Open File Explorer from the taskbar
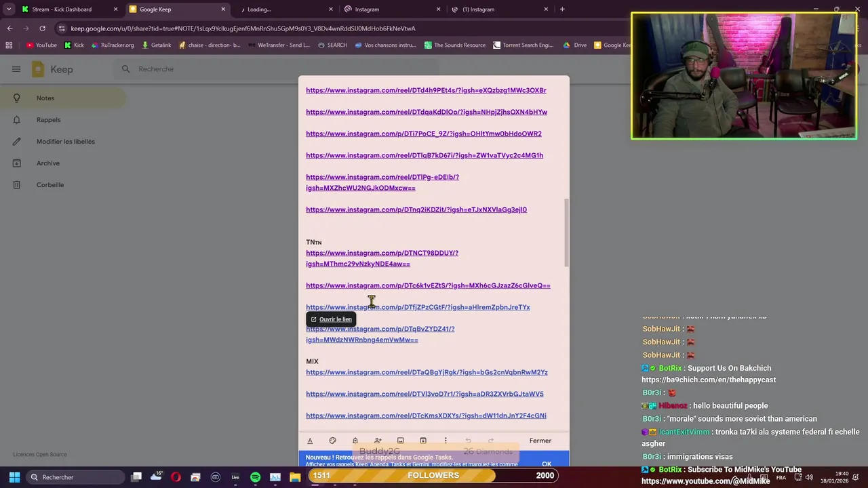The image size is (868, 488). click(295, 477)
